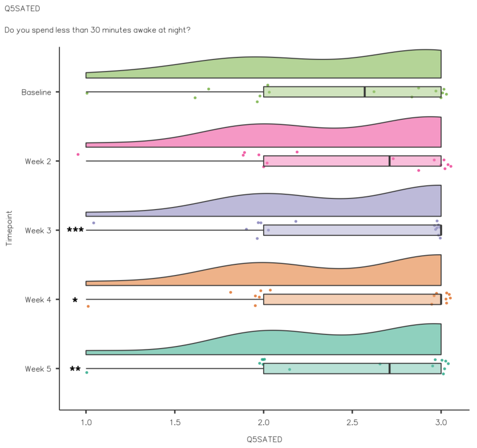Viewport: 477px width, 448px height.
Task: Click the Week 4 y-axis label
Action: pos(38,300)
